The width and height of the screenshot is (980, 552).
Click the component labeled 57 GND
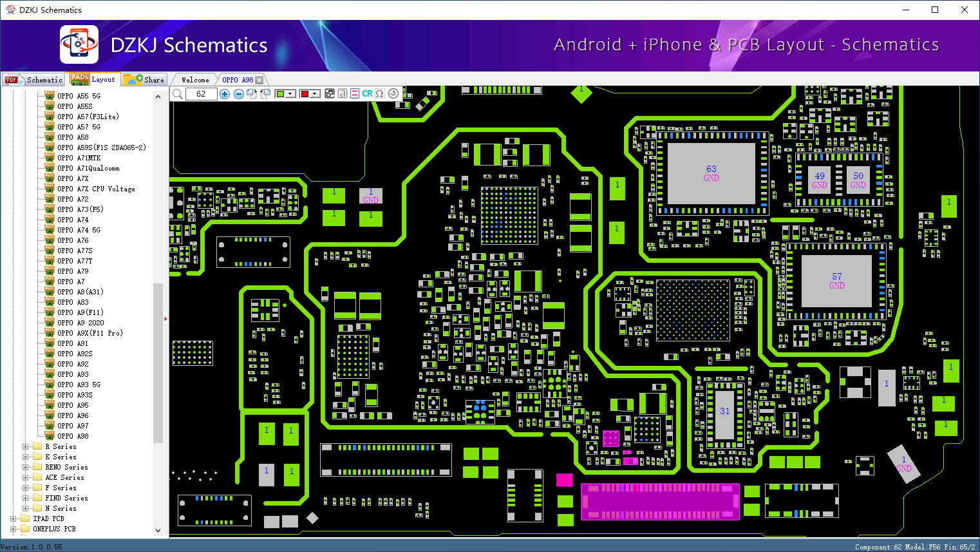(x=836, y=281)
